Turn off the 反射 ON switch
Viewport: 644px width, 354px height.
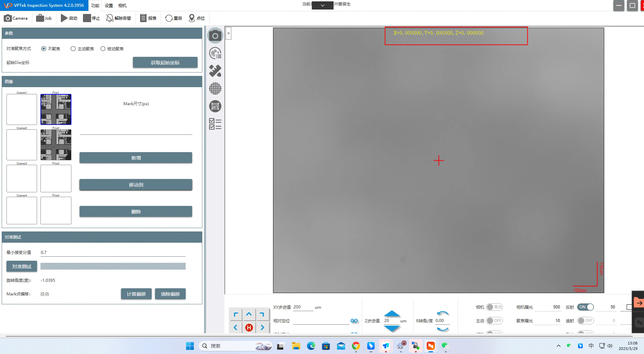586,307
